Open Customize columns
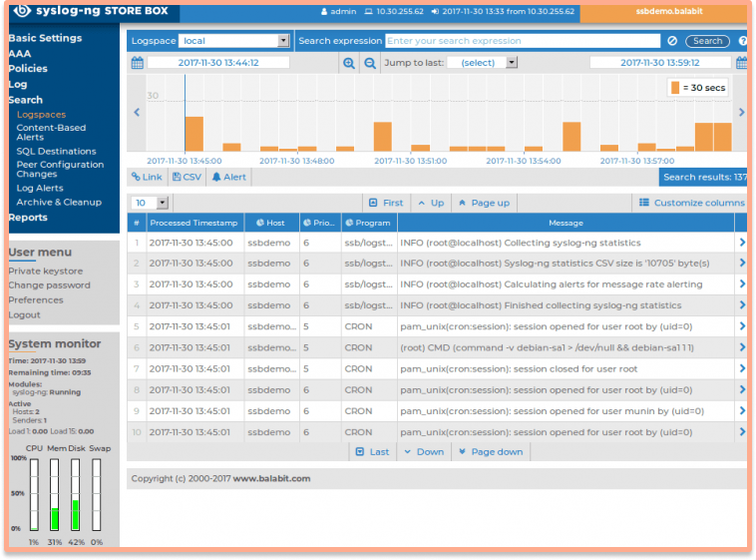The image size is (756, 560). (x=691, y=203)
